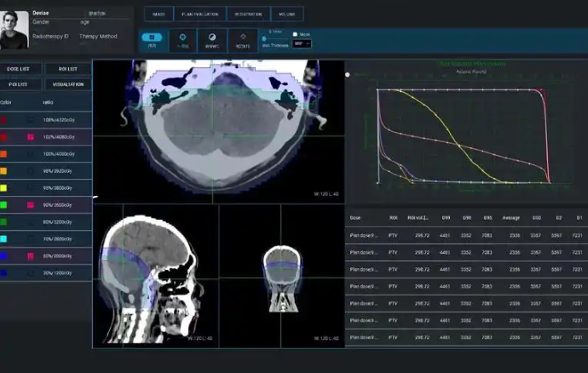Select the view layout grid icon
Screen dimensions: 588x373
152,37
